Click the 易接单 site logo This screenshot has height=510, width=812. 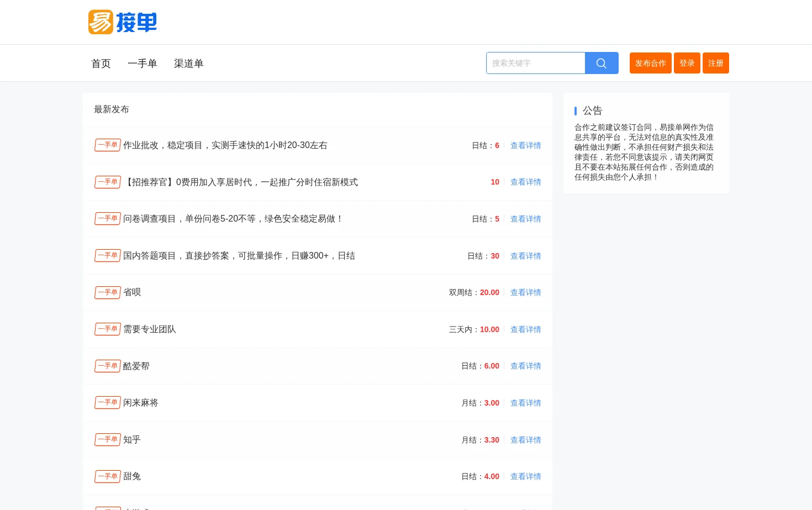coord(123,22)
